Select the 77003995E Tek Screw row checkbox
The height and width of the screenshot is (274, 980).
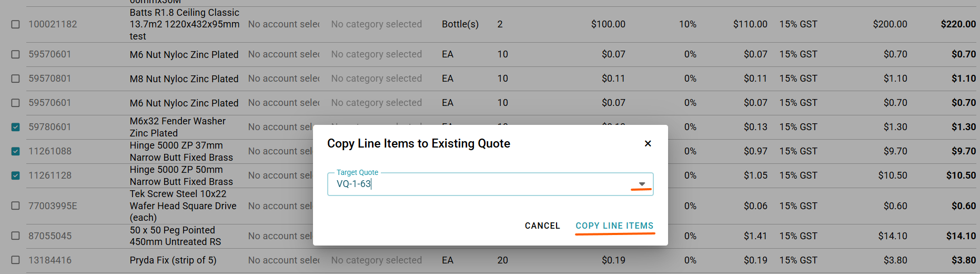click(16, 205)
